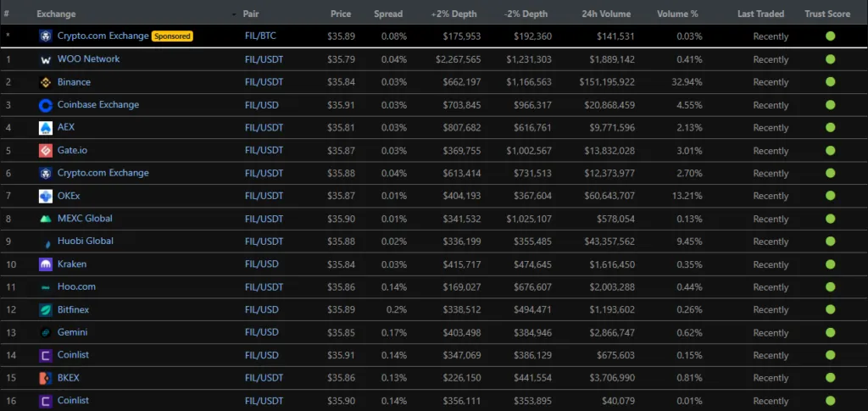Click the Crypto.com logo in row 6

(46, 173)
